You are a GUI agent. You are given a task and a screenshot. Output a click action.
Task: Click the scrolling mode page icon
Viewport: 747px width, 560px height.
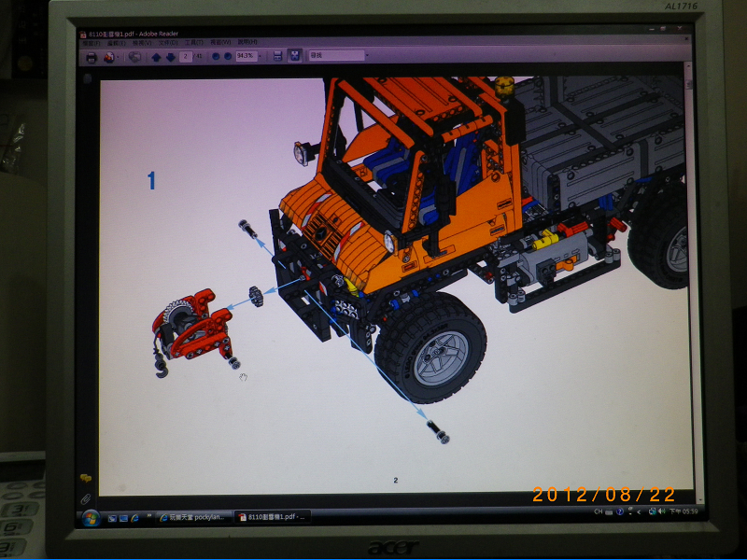(x=277, y=56)
